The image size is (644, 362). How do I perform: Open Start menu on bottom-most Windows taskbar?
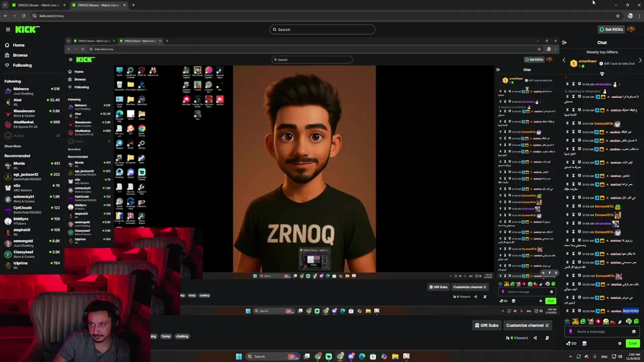(x=239, y=356)
